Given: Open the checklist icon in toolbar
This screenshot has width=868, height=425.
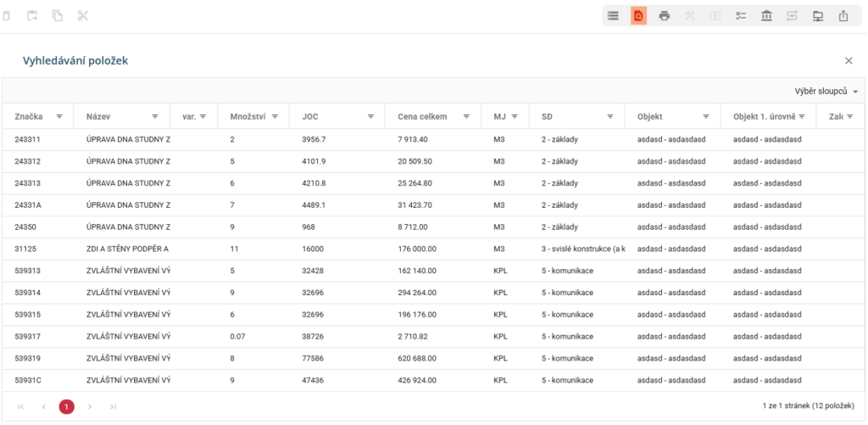Looking at the screenshot, I should pyautogui.click(x=741, y=16).
